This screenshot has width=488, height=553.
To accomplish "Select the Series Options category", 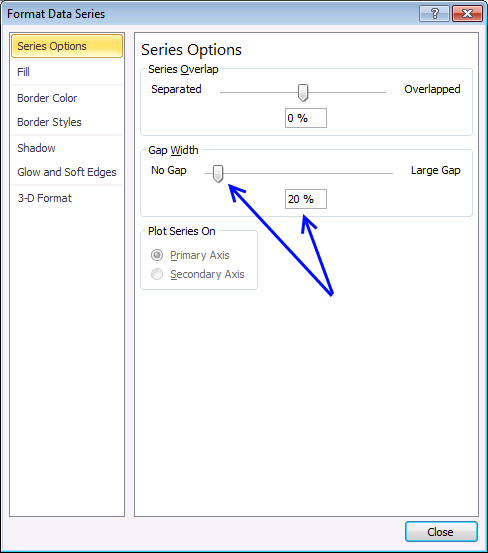I will pos(67,46).
